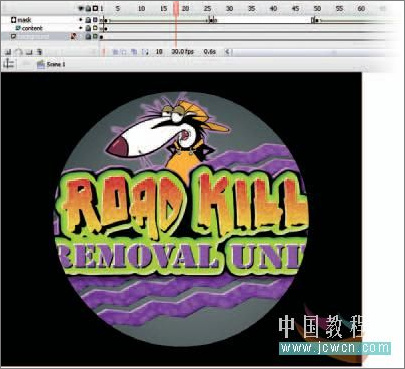Click the current frame number 18 field
Image resolution: width=405 pixels, height=369 pixels.
click(159, 52)
